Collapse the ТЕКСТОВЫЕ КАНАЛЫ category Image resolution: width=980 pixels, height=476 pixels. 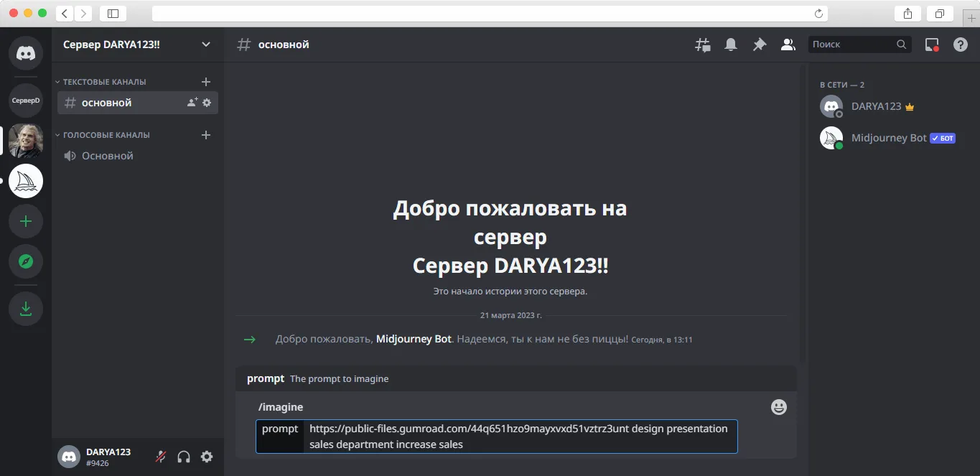[x=104, y=82]
